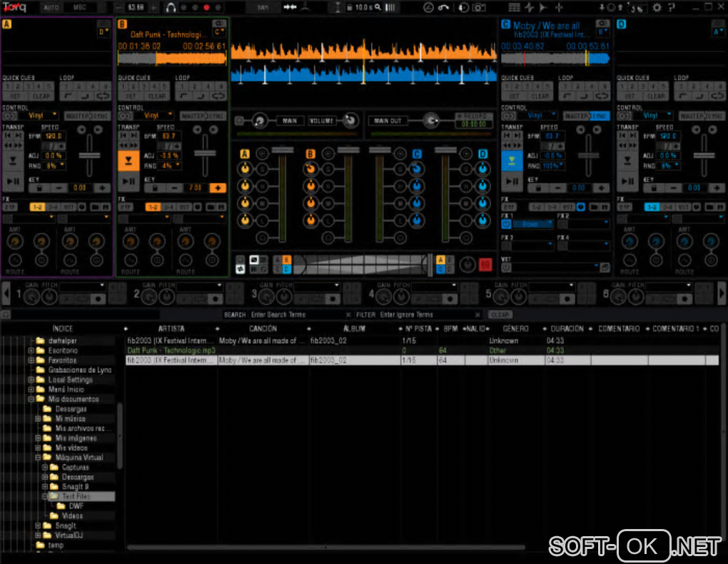
Task: Collapse the Mis documentos folder
Action: coord(31,399)
